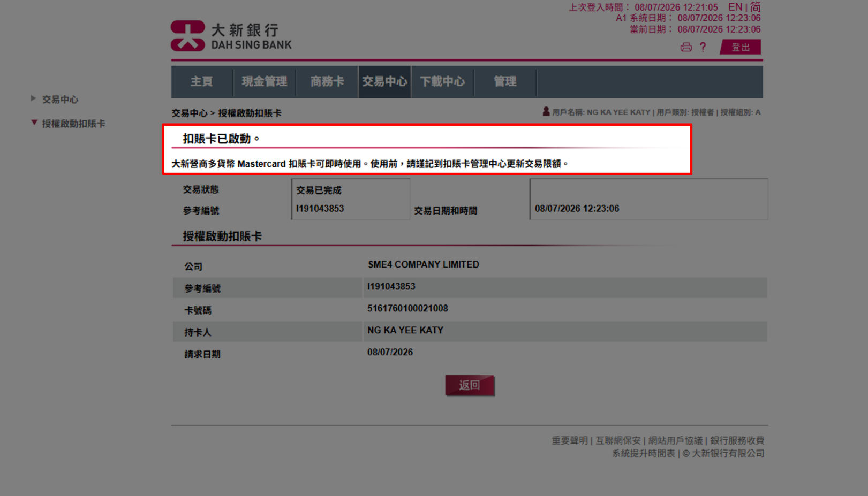Open the 現金管理 menu
Image resolution: width=868 pixels, height=496 pixels.
tap(264, 82)
